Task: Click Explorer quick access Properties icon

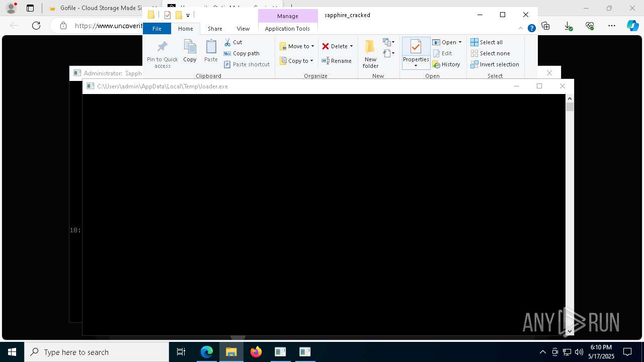Action: [168, 15]
